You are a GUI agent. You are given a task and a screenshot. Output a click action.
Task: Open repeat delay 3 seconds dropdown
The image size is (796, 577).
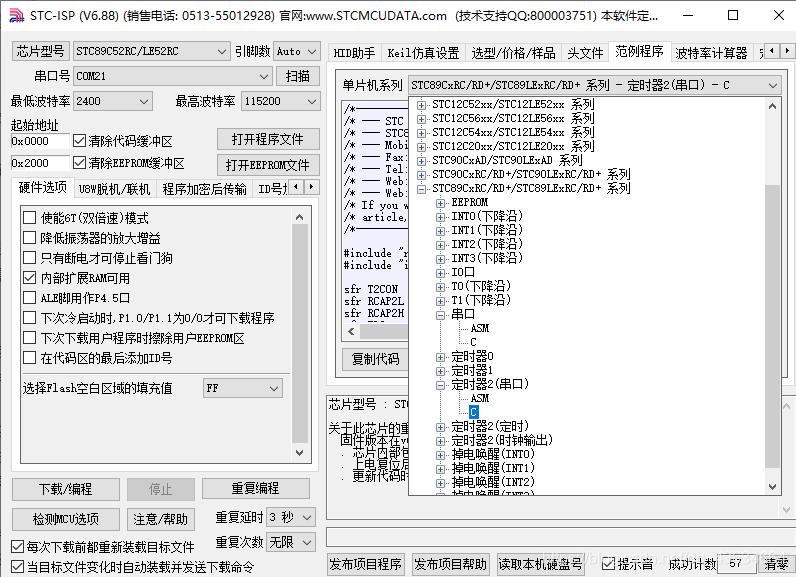pyautogui.click(x=291, y=517)
